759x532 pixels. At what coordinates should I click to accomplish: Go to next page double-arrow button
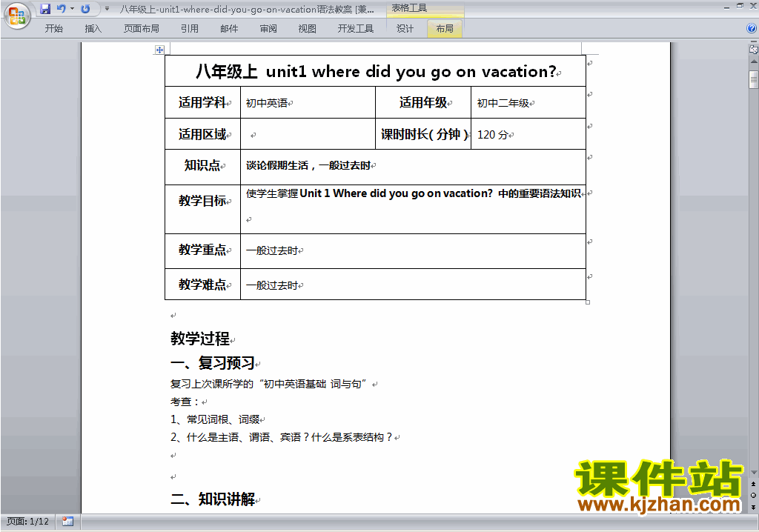point(753,507)
